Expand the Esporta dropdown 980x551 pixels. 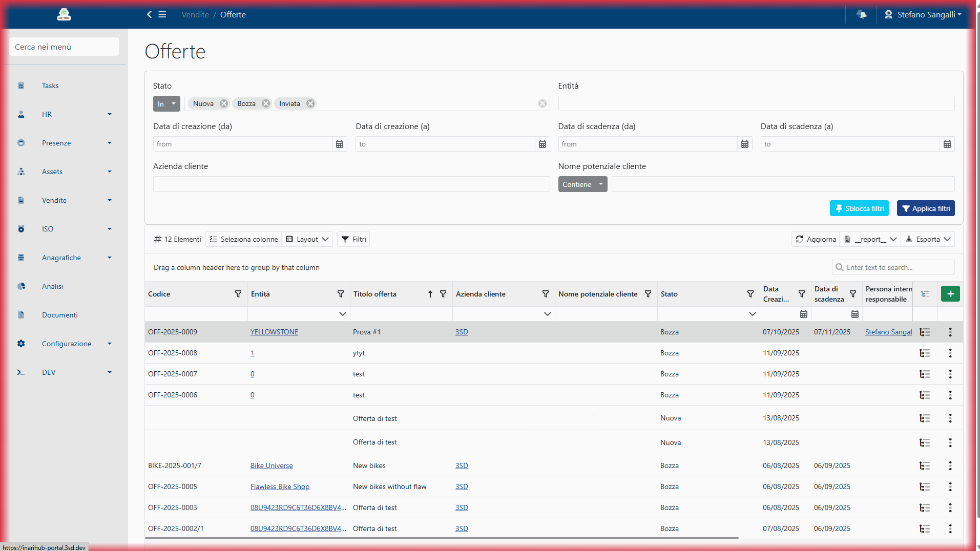[x=928, y=239]
